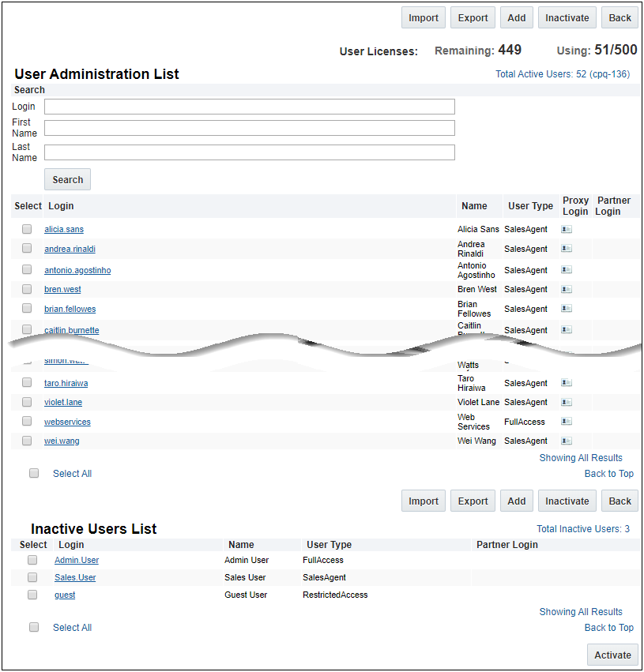Click the top Inactivate button
Image resolution: width=644 pixels, height=672 pixels.
(x=567, y=17)
